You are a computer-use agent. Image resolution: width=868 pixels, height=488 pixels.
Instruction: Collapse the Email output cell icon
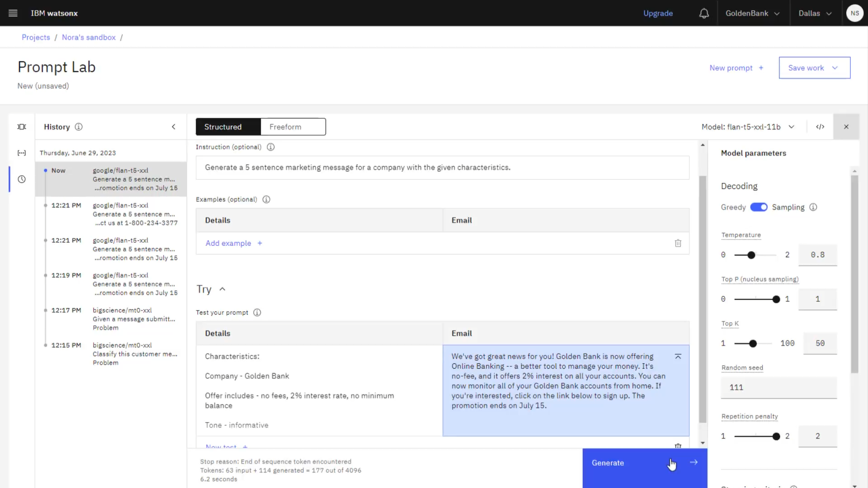[678, 357]
